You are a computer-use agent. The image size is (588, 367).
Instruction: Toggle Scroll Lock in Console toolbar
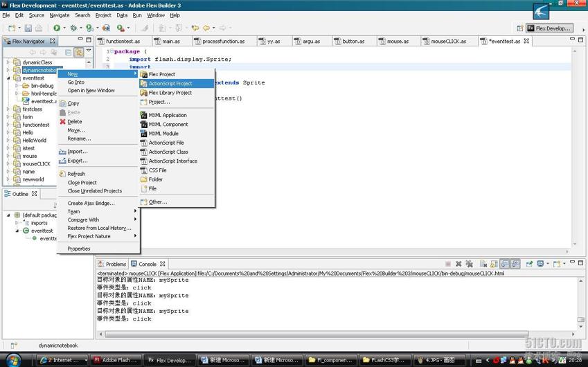coord(495,264)
